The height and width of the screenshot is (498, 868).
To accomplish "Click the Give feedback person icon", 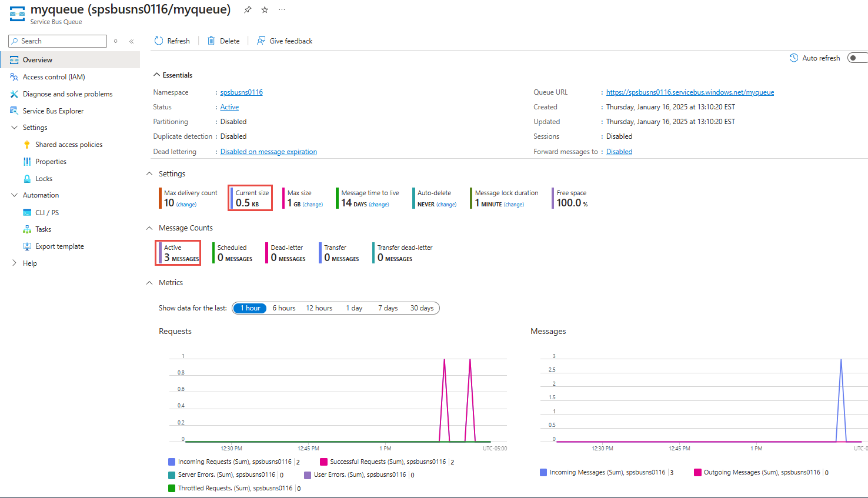I will tap(261, 41).
